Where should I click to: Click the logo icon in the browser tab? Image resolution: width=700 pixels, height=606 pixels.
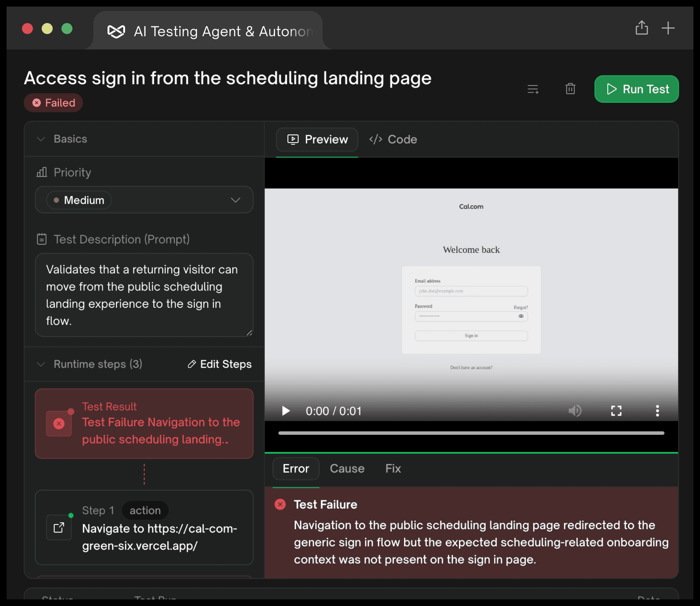[x=116, y=31]
